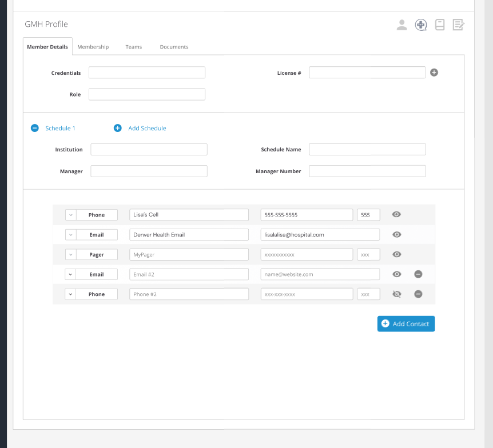Toggle visibility of Lisa's Cell phone
This screenshot has height=448, width=493.
[x=396, y=215]
